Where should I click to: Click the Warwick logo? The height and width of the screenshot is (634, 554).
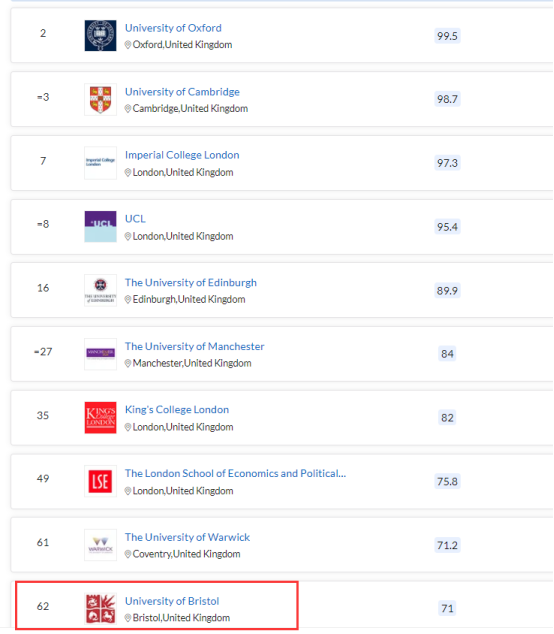pos(100,545)
